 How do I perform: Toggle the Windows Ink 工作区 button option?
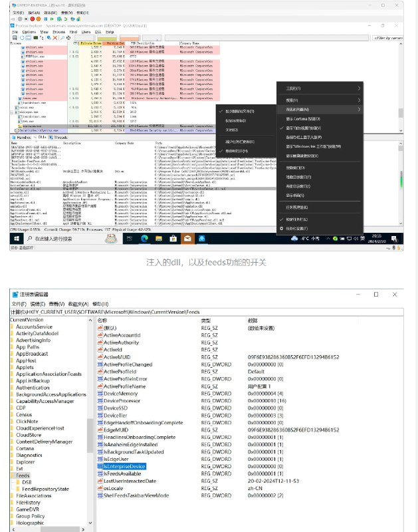(320, 146)
